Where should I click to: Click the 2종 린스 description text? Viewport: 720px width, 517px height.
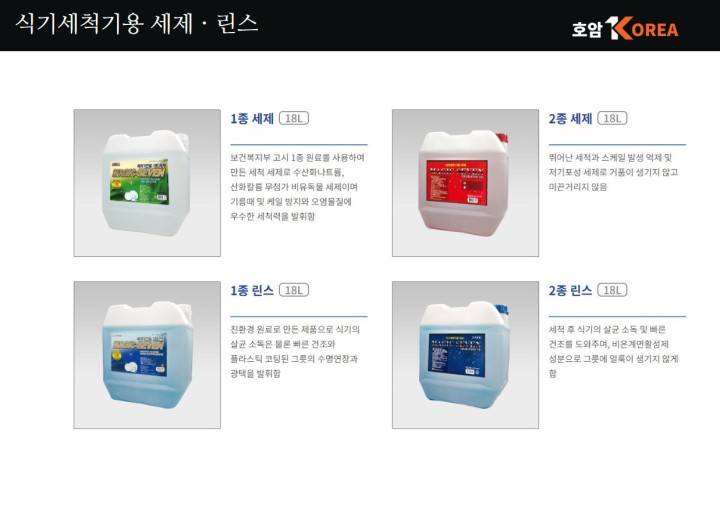(x=613, y=351)
